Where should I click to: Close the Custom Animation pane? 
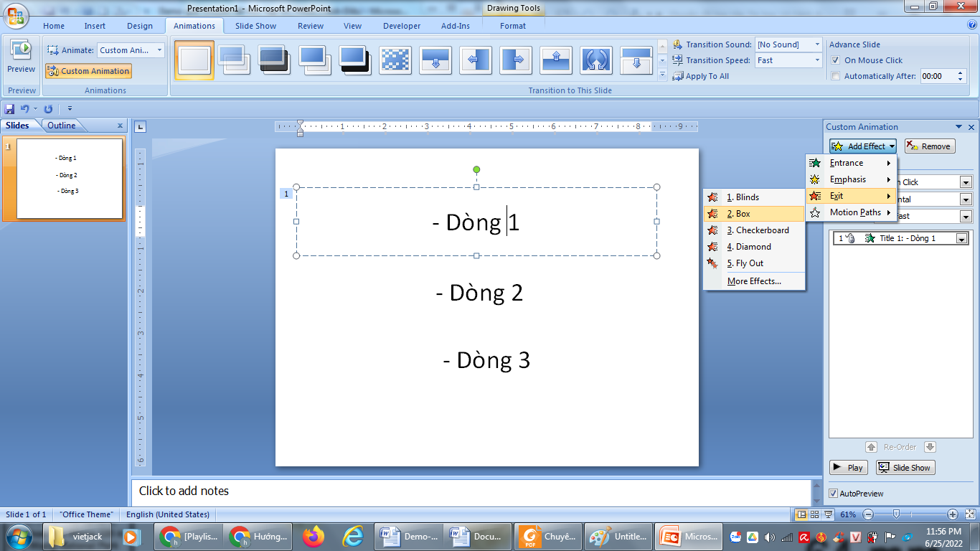[971, 127]
